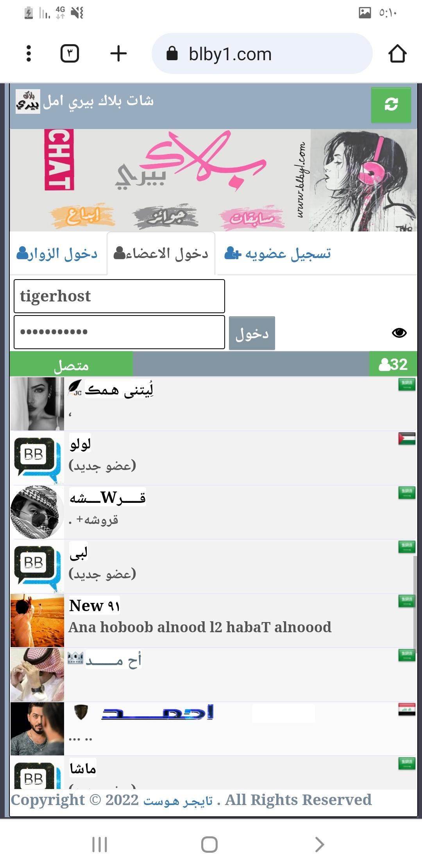Screen dimensions: 422x868
Task: Focus the password input field
Action: point(119,332)
